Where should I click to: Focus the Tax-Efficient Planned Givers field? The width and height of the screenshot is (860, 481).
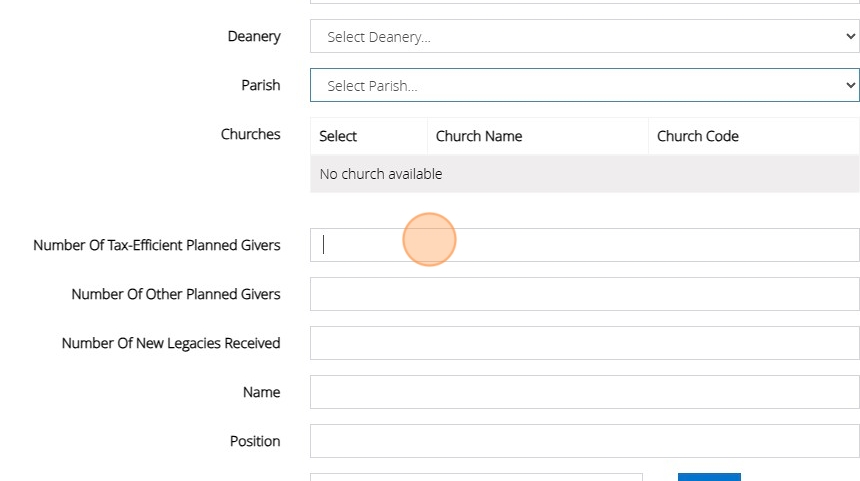[584, 245]
